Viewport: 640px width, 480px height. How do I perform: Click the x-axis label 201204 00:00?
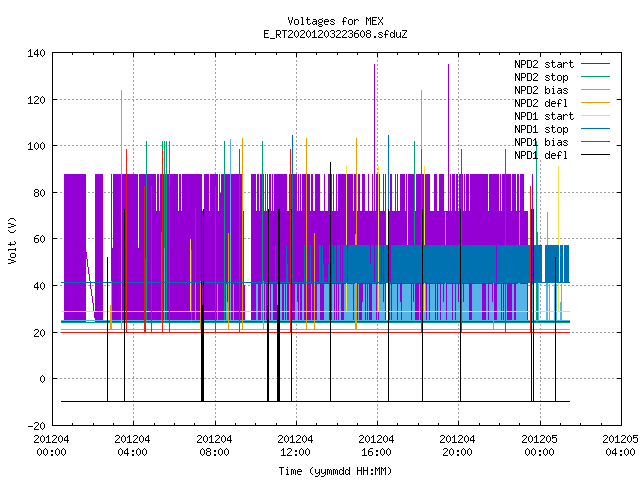click(51, 446)
